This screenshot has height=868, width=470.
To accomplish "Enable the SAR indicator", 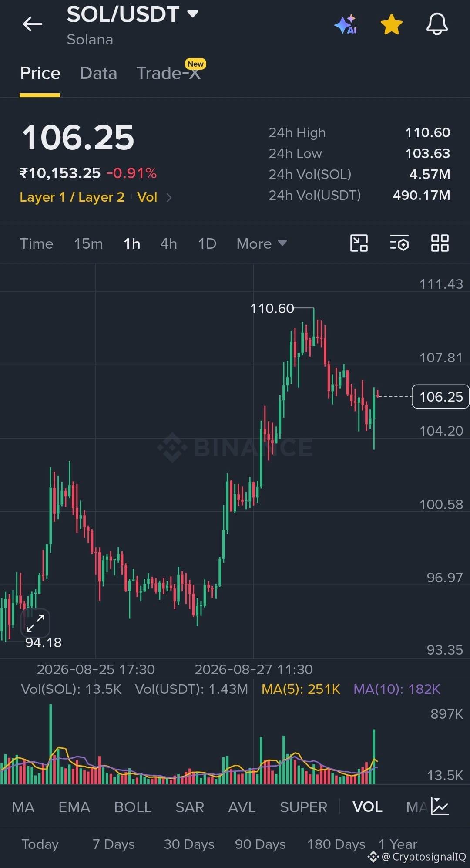I will [190, 807].
